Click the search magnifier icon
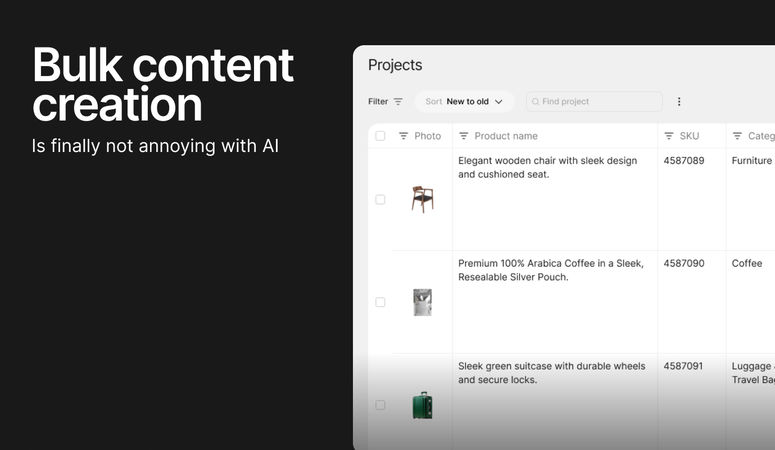 (x=536, y=102)
